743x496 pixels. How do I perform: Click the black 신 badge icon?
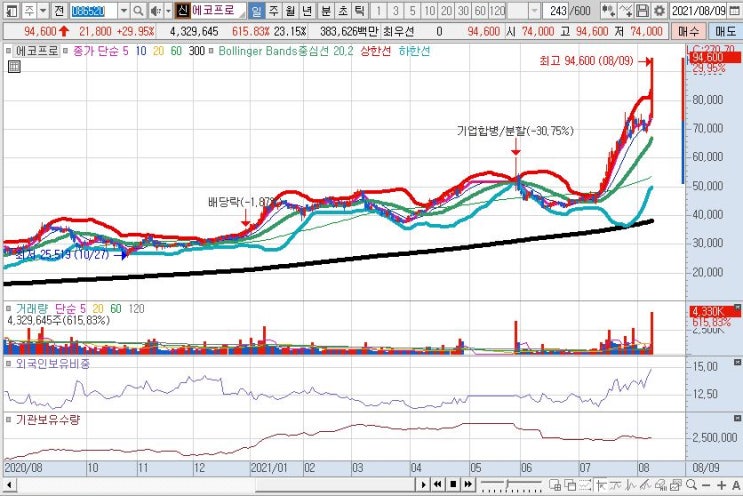pos(182,10)
